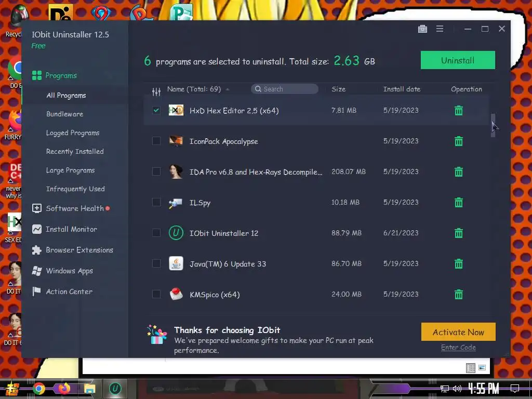Click the IDA Pro v6.8 program name

pos(256,172)
